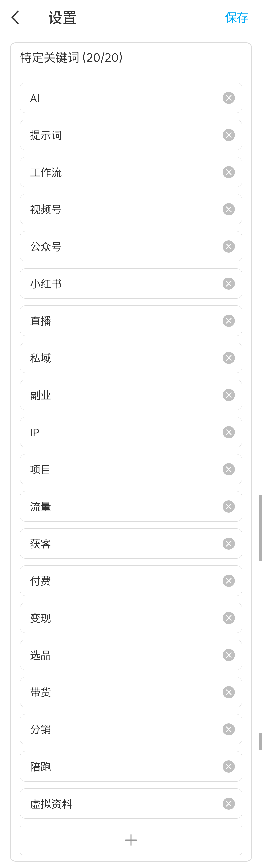262x868 pixels.
Task: Remove the 变现 keyword
Action: click(229, 618)
